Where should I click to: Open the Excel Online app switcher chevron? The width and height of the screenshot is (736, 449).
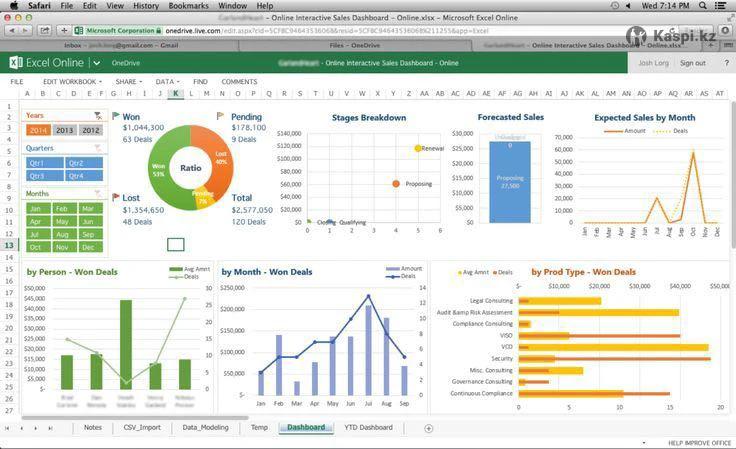(97, 63)
